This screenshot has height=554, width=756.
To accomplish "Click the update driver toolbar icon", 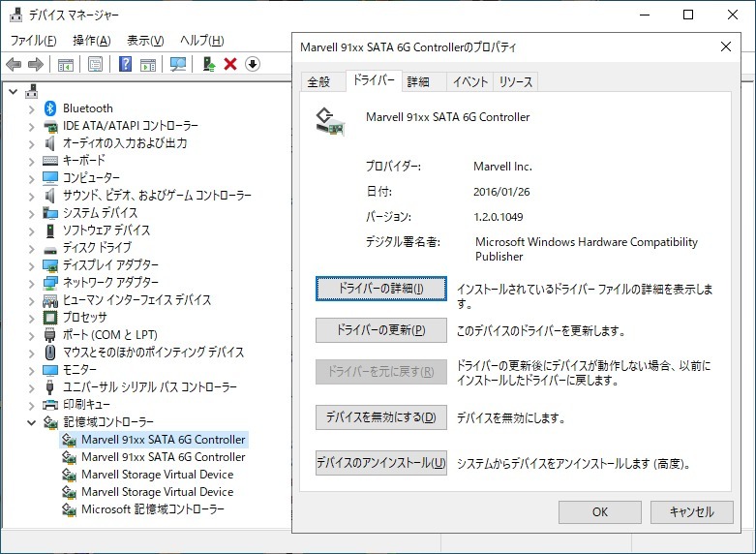I will [x=208, y=64].
